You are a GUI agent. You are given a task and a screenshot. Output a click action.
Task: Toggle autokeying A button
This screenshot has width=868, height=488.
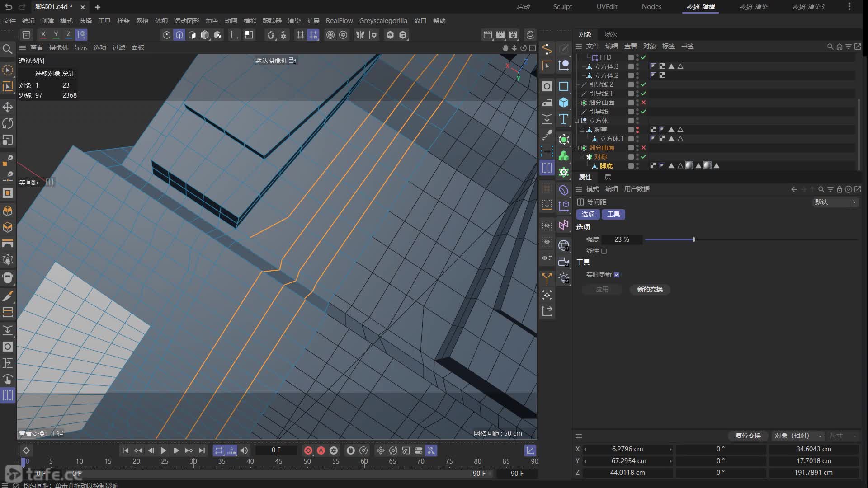click(x=321, y=450)
